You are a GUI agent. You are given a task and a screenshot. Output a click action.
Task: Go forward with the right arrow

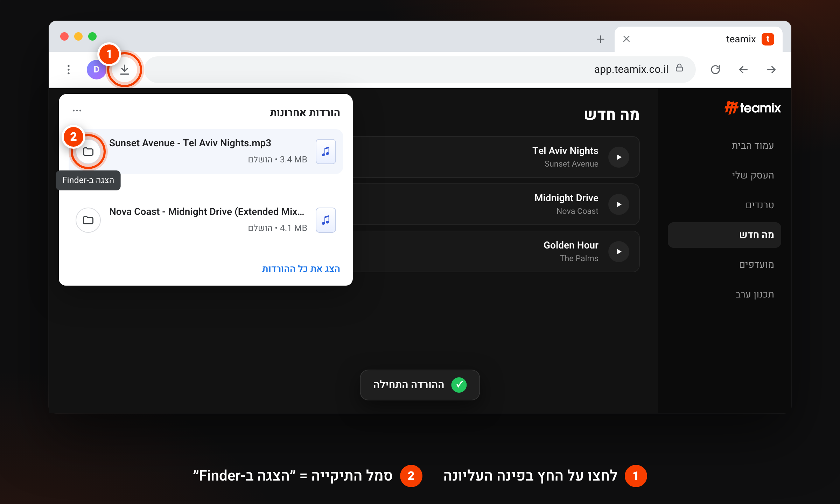coord(771,70)
